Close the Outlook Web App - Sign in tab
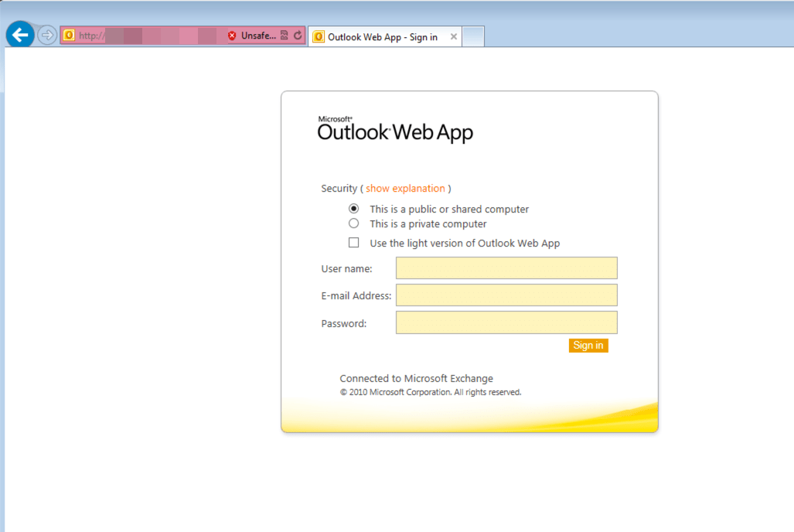The image size is (794, 532). 454,36
